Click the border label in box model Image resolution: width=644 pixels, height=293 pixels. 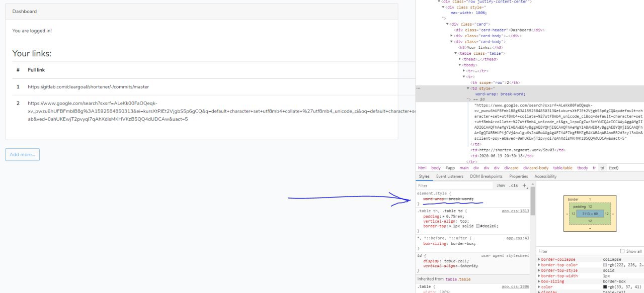coord(573,199)
